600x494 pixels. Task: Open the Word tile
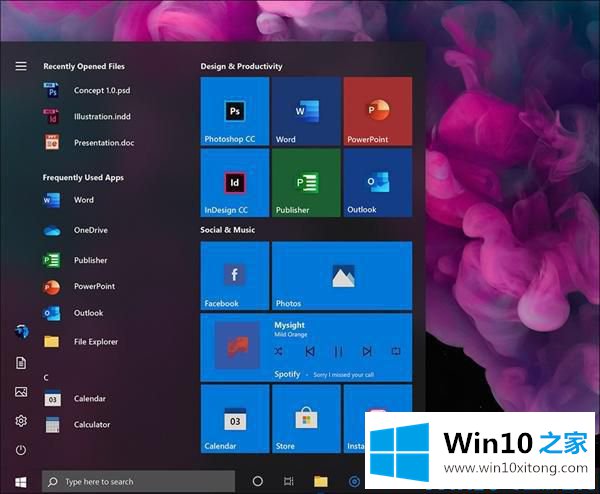[306, 111]
